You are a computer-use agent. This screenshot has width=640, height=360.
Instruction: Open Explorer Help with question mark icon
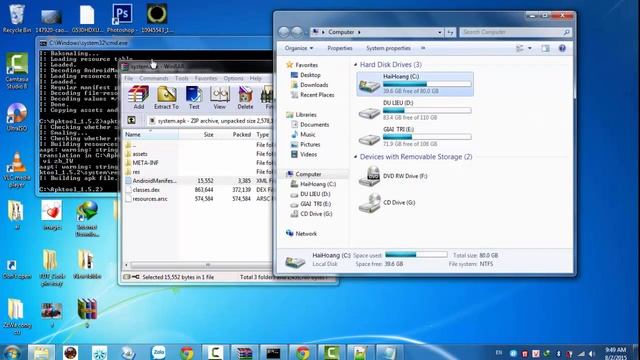(x=562, y=48)
